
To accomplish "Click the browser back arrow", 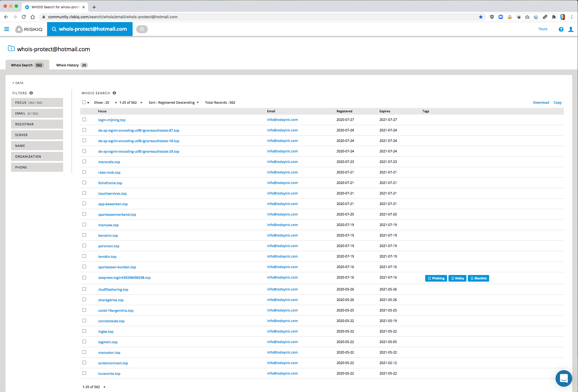I will point(6,17).
